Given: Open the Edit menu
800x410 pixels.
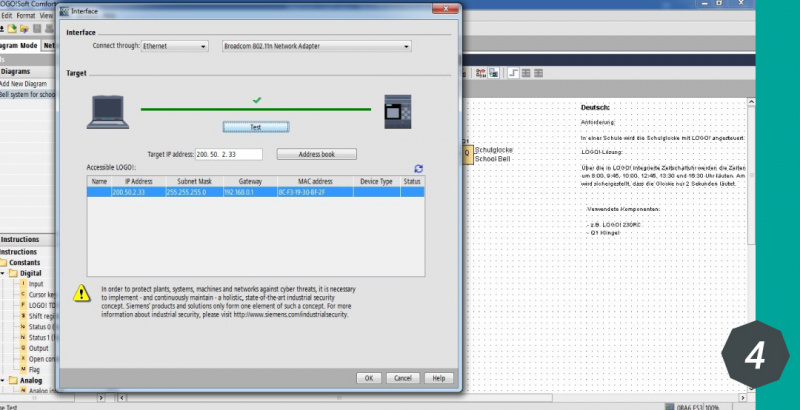Looking at the screenshot, I should 8,17.
